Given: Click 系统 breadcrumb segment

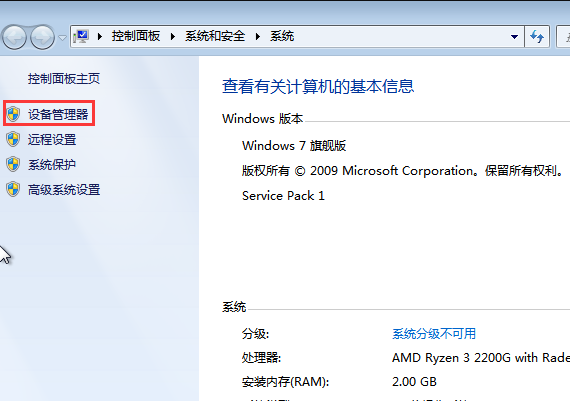Looking at the screenshot, I should point(282,36).
